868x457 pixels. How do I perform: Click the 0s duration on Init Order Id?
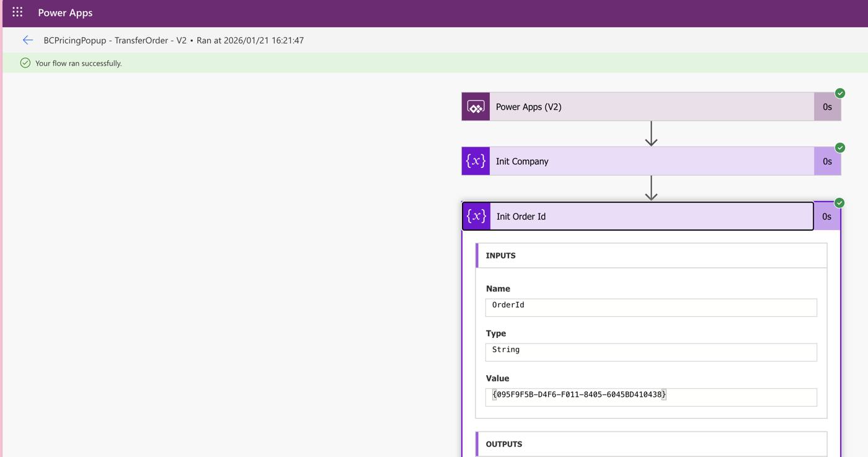826,216
